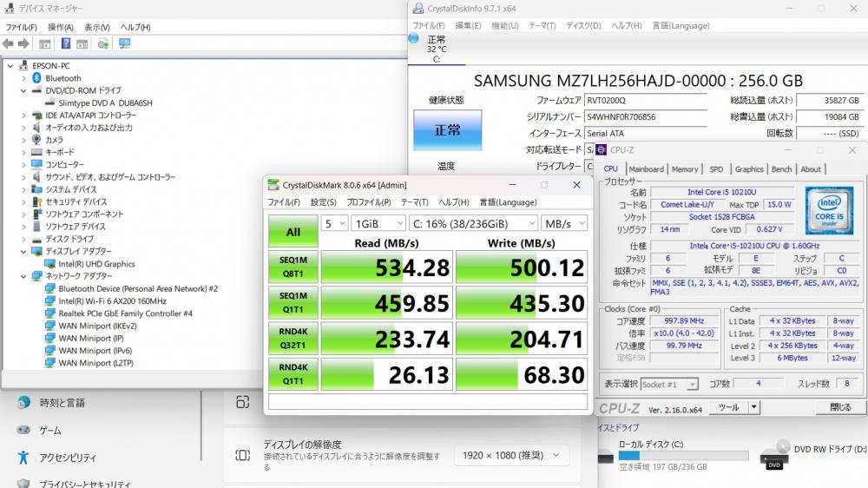The image size is (868, 488).
Task: Expand the disk drive category node
Action: [23, 239]
